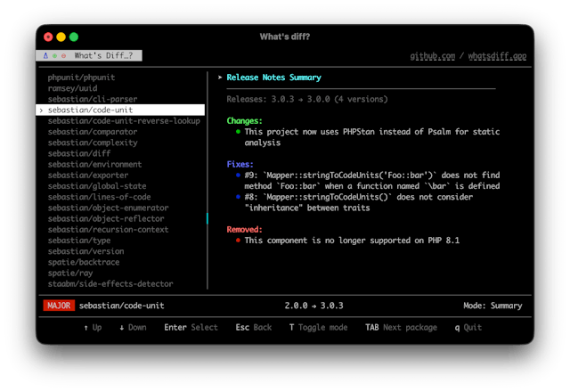
Task: Click the arrow marker before sebastian/code-unit
Action: 41,110
